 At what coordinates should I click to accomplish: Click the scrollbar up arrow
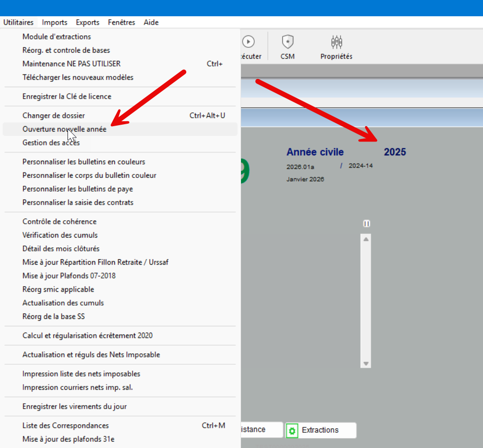[x=366, y=239]
